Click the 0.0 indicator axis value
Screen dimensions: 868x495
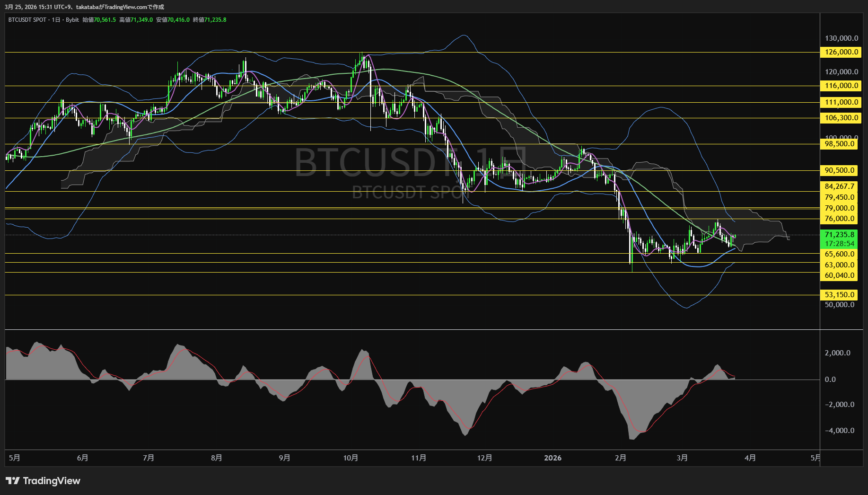click(x=830, y=380)
